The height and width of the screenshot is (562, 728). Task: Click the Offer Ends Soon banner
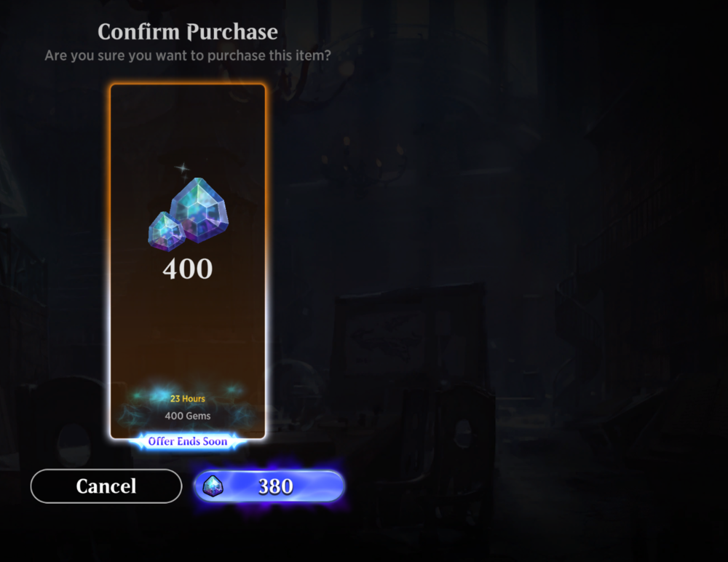click(188, 441)
